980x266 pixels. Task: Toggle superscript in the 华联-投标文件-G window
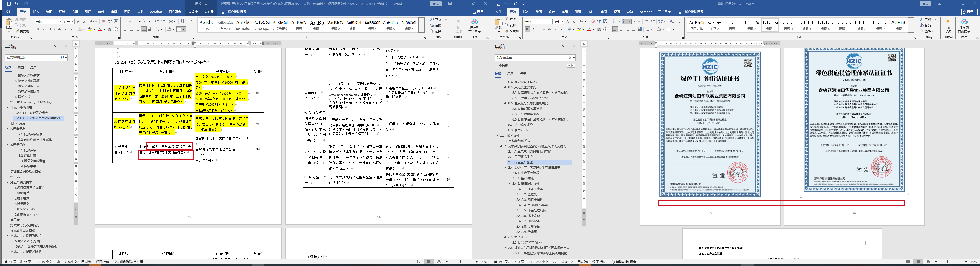tap(562, 29)
